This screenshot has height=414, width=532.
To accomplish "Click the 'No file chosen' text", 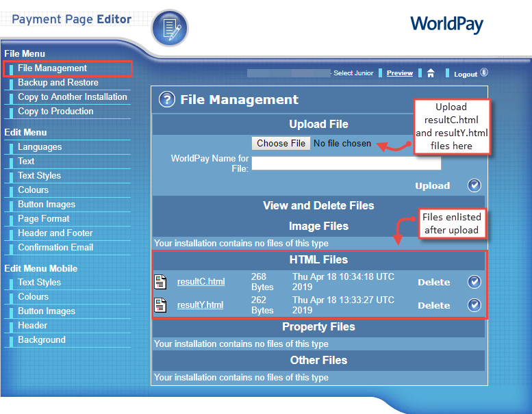I will (342, 144).
